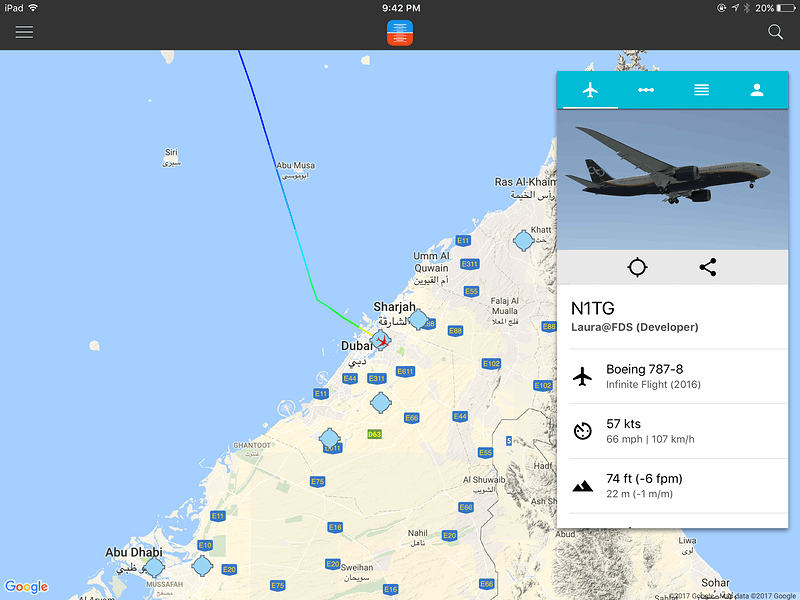
Task: Center map on aircraft crosshair icon
Action: pos(637,267)
